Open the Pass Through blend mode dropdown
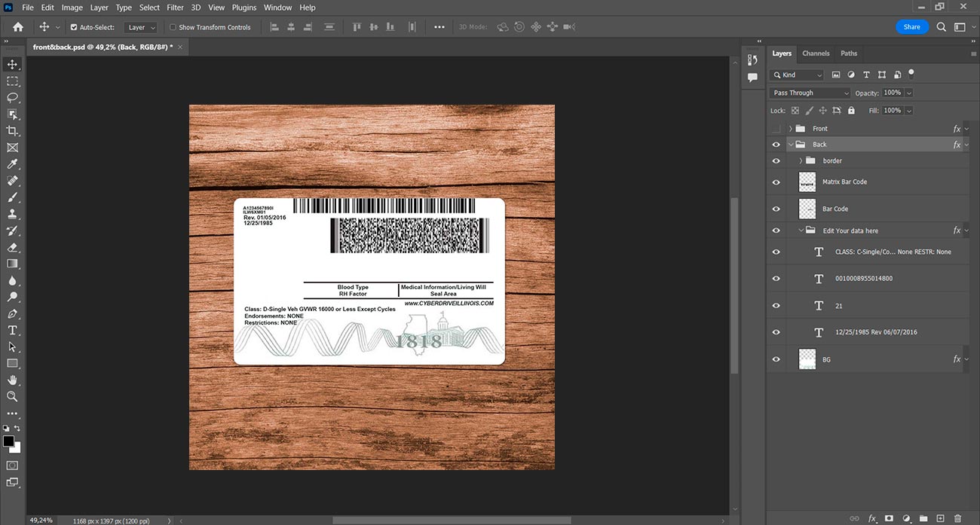The image size is (980, 525). click(810, 93)
